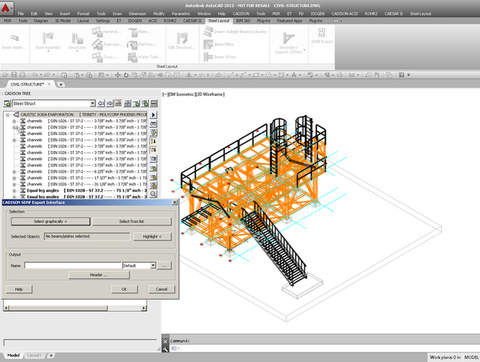Click the magnifier icon beside CADISON tree
This screenshot has width=480, height=362.
point(153,194)
